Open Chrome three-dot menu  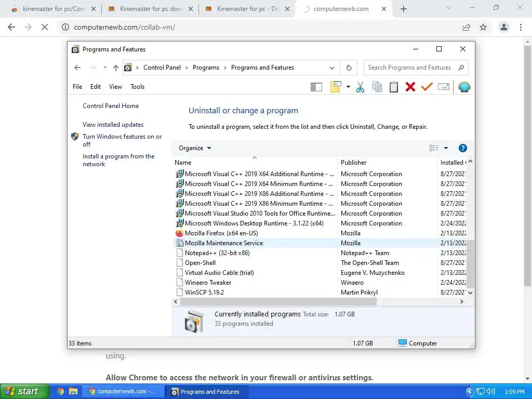click(x=521, y=27)
